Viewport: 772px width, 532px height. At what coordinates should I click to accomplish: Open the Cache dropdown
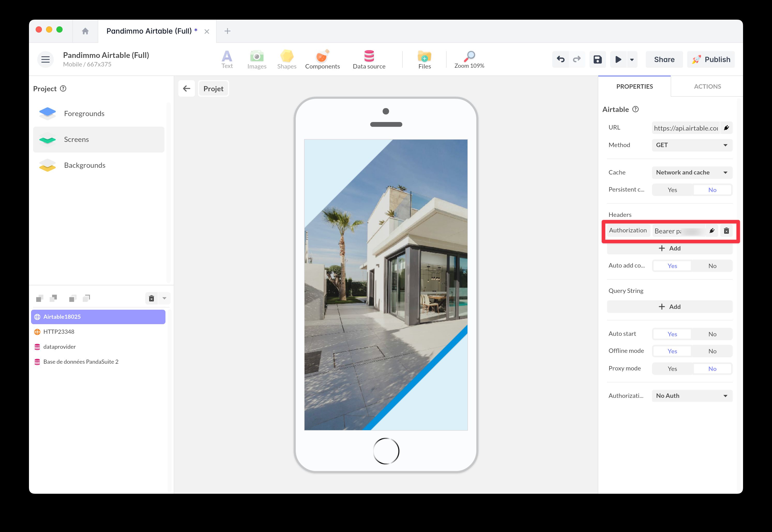tap(691, 172)
